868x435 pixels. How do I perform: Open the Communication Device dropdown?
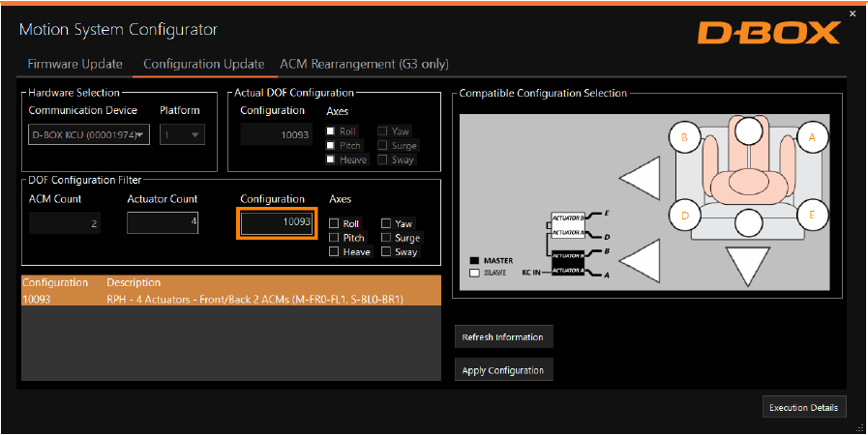pos(89,134)
